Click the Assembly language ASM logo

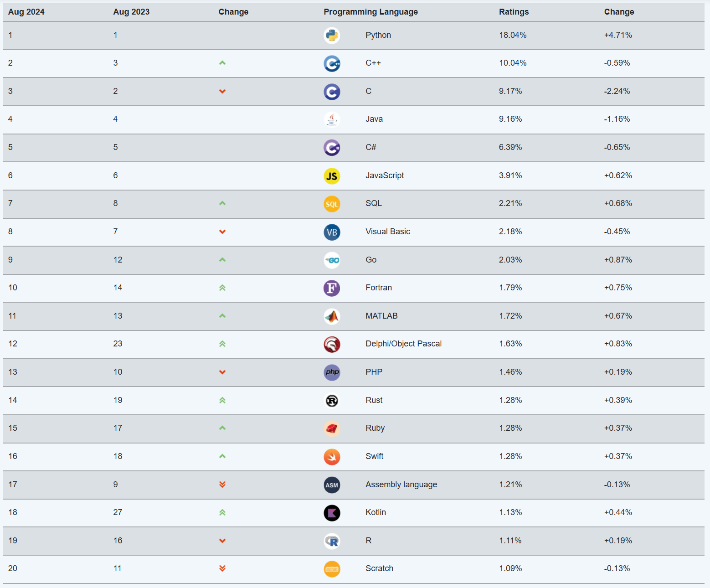tap(332, 485)
